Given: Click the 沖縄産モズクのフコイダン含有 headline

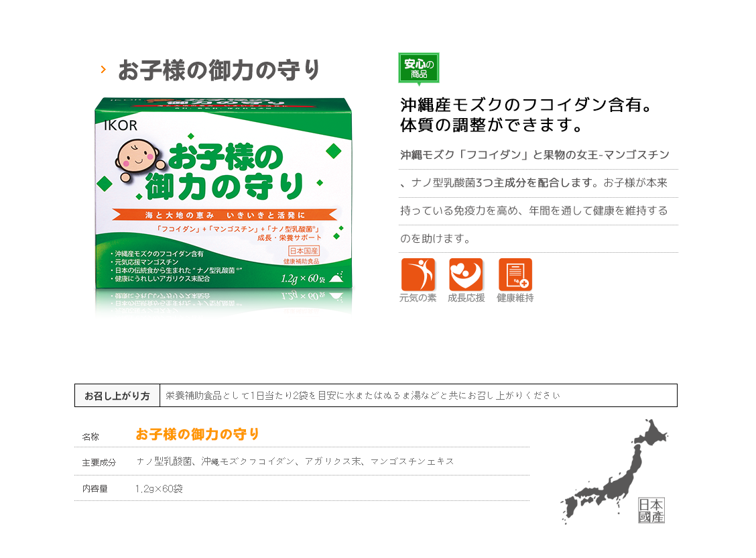Looking at the screenshot, I should click(526, 104).
